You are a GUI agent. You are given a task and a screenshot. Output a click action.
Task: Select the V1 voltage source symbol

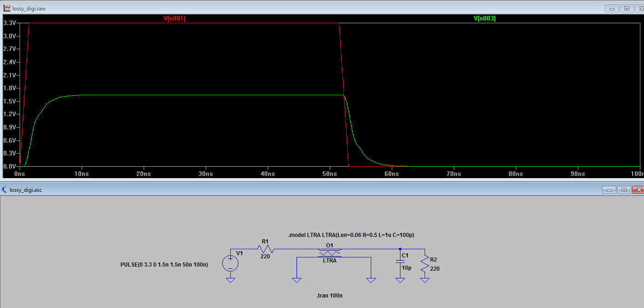(x=230, y=263)
